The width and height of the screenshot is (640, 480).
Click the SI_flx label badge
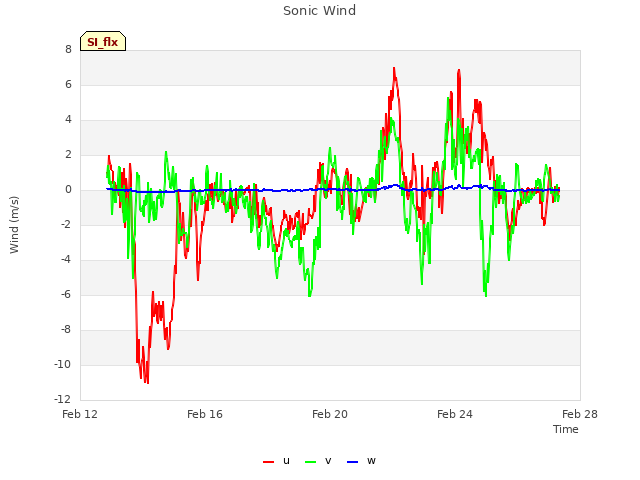[103, 41]
